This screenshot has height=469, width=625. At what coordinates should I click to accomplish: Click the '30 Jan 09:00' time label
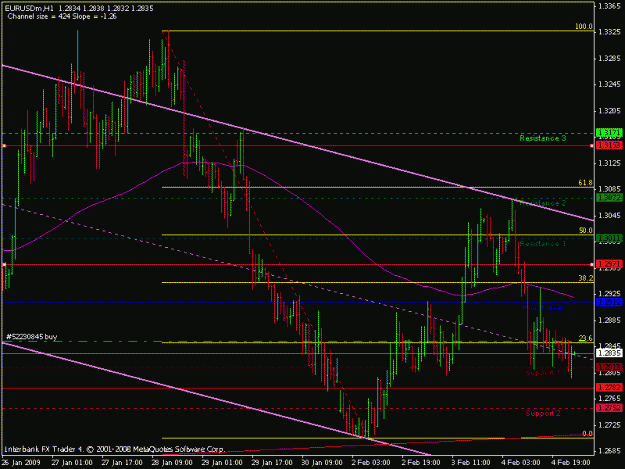point(322,463)
